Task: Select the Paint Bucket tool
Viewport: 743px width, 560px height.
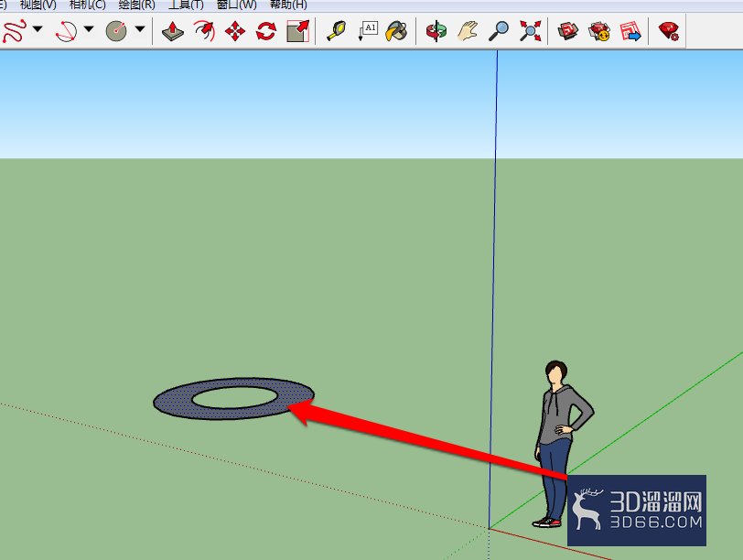Action: (396, 31)
